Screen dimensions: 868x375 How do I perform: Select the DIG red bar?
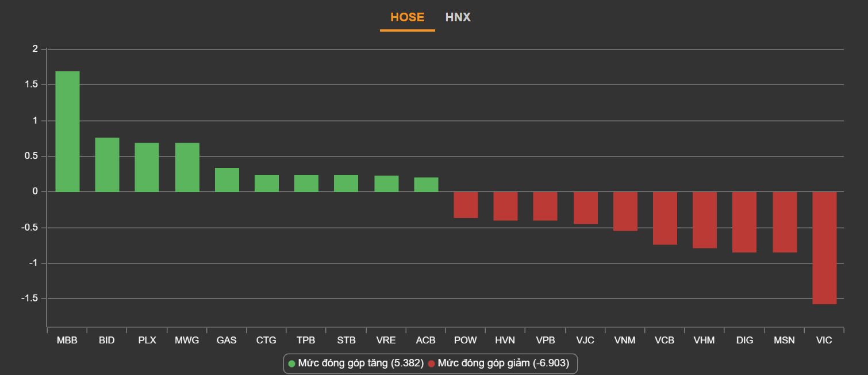(744, 222)
